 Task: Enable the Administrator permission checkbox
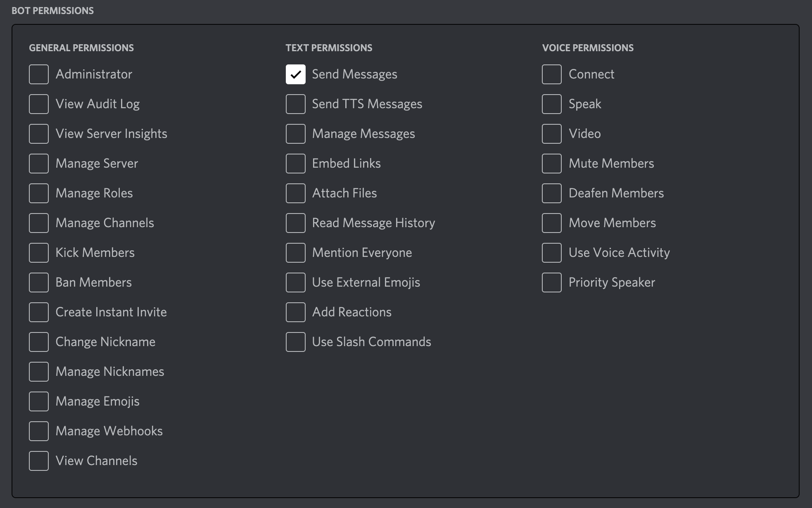(38, 74)
